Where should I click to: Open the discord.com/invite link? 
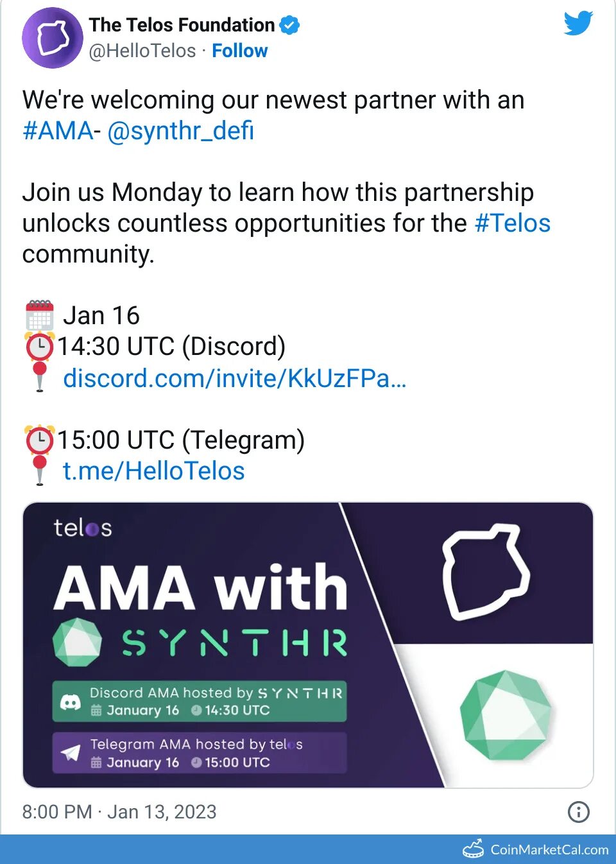(x=235, y=379)
